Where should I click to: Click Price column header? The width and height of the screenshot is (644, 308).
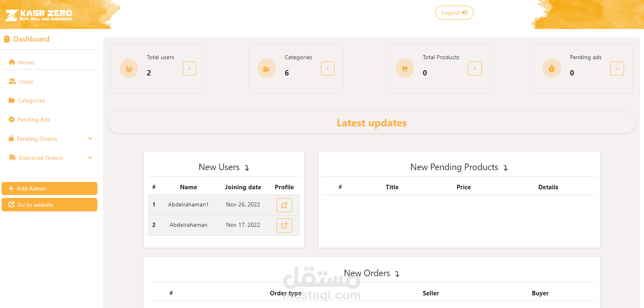pyautogui.click(x=464, y=187)
